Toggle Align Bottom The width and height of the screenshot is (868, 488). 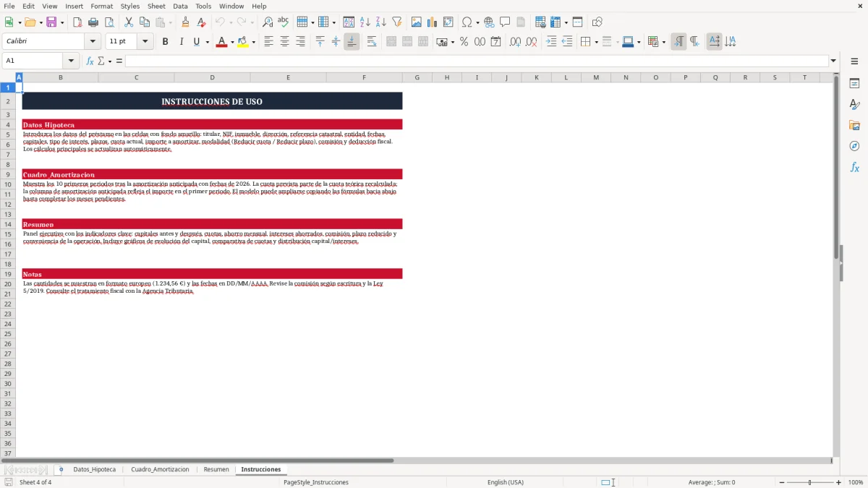coord(352,42)
